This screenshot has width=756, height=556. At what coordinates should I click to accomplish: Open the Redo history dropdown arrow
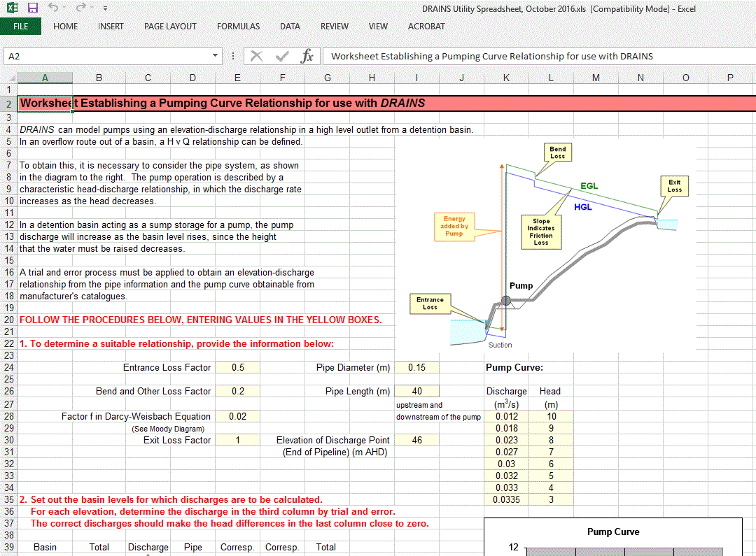click(x=92, y=8)
